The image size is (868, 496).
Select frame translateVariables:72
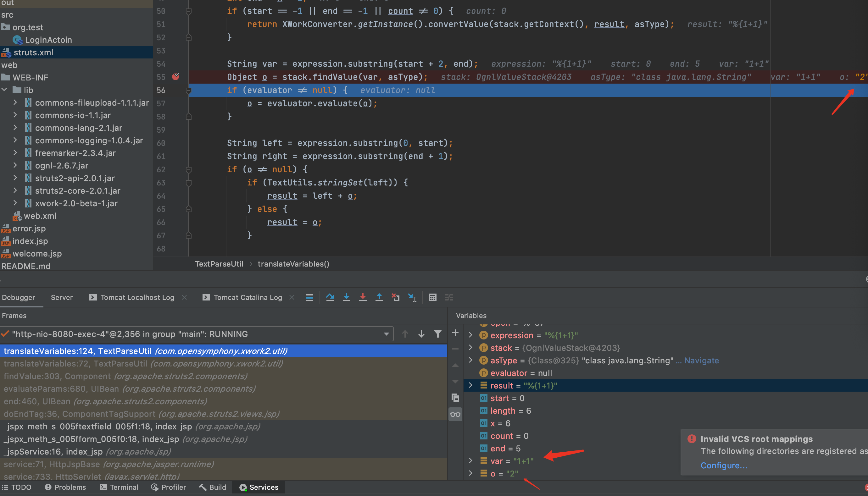pyautogui.click(x=224, y=363)
